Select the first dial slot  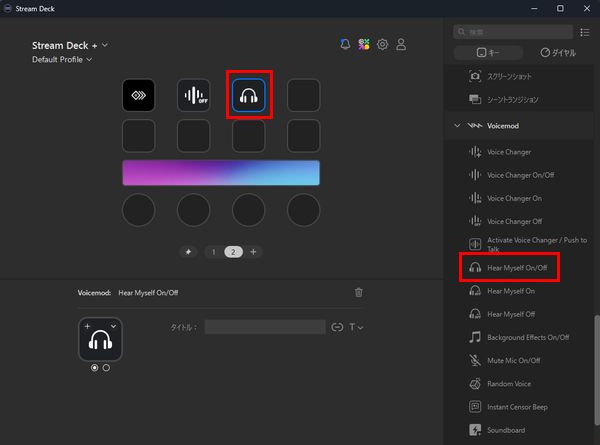[139, 210]
